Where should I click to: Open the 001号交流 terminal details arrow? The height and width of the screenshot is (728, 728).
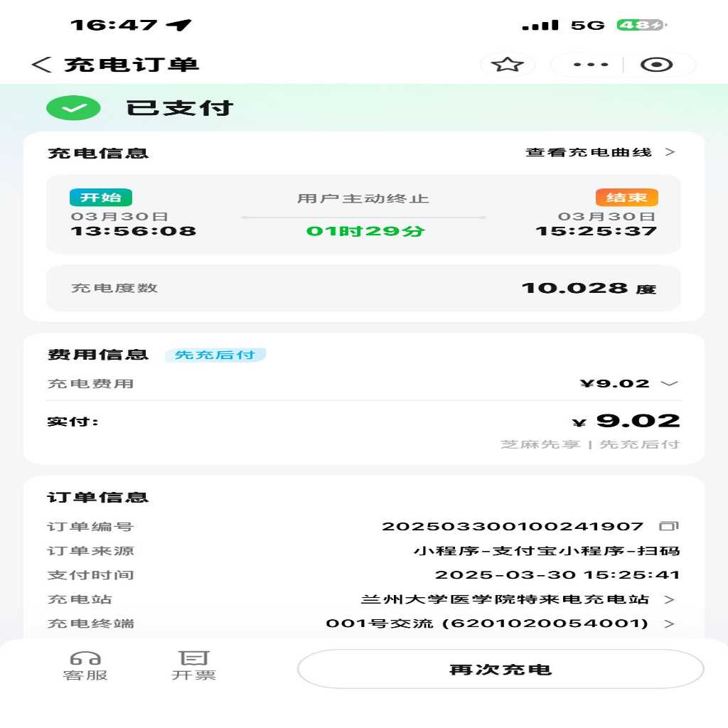669,623
